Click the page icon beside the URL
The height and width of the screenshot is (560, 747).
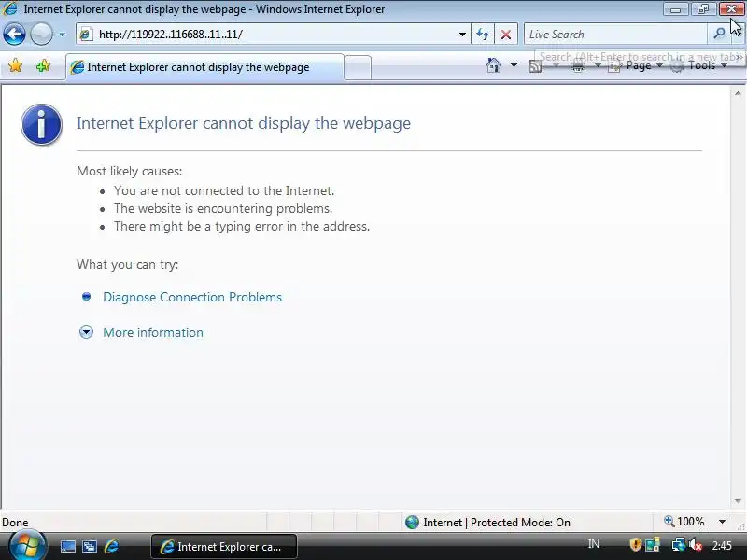click(x=86, y=35)
